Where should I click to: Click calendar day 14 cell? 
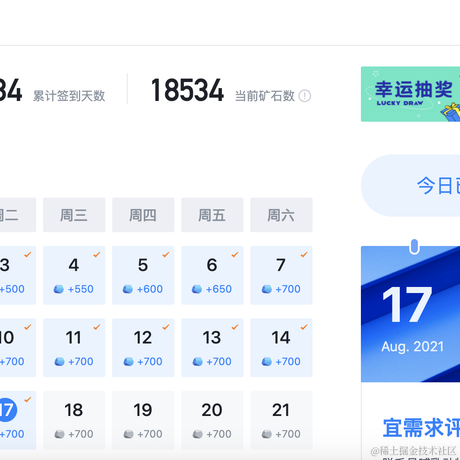tap(281, 348)
